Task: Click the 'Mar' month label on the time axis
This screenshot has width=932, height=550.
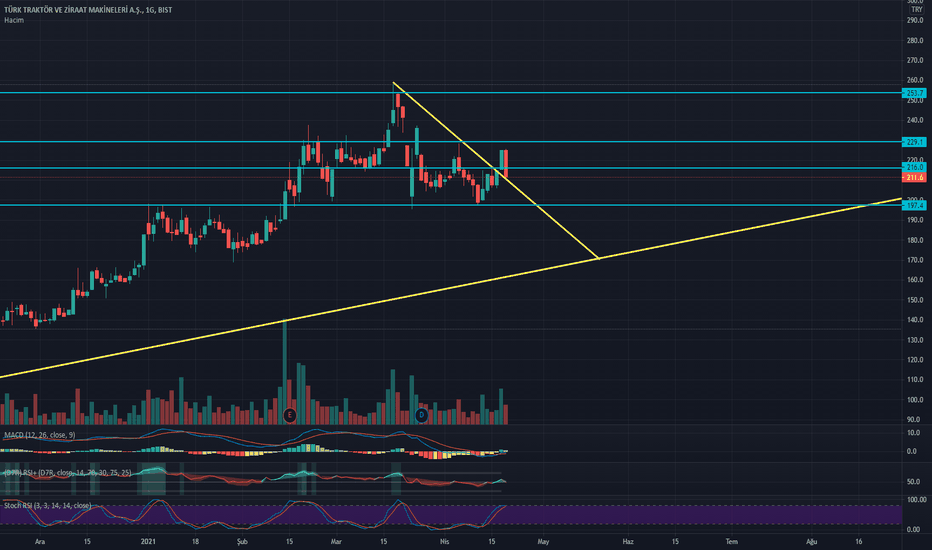Action: (336, 542)
